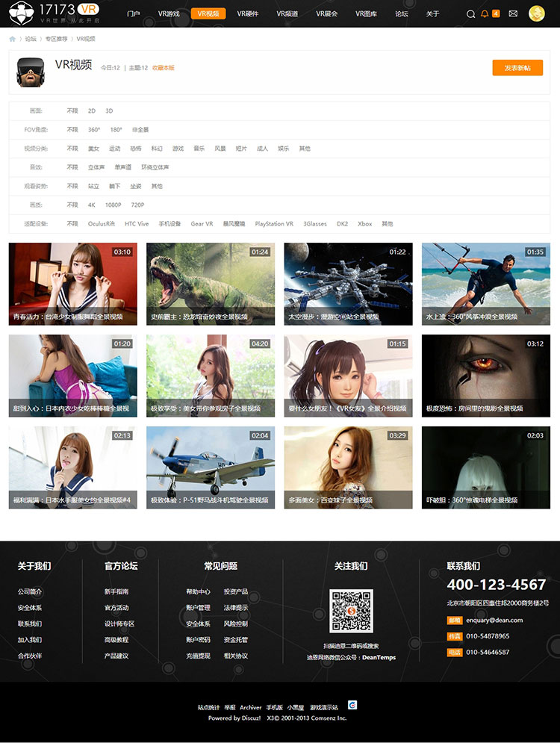Click the gold user avatar icon

coord(536,13)
